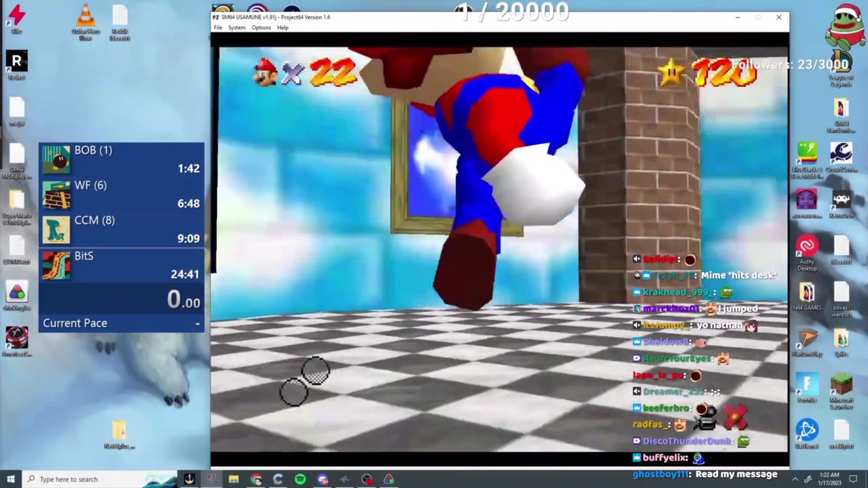
Task: Open Discord from the taskbar
Action: tap(323, 479)
